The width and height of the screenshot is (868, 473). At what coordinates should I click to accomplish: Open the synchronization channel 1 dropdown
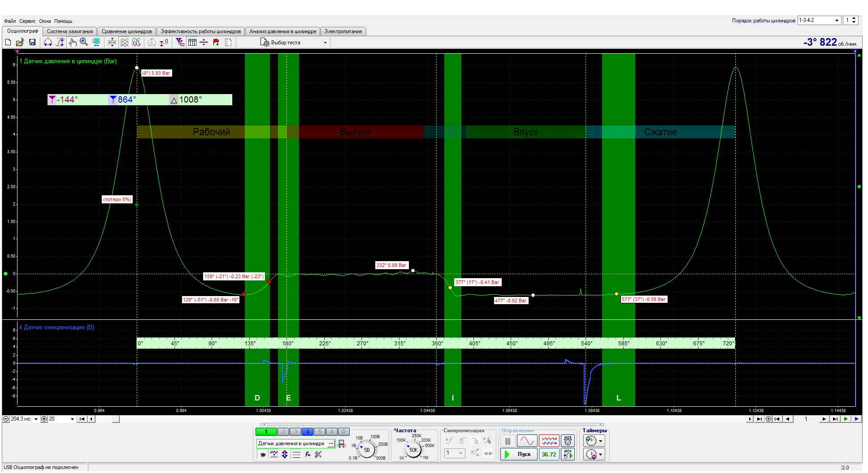click(455, 453)
